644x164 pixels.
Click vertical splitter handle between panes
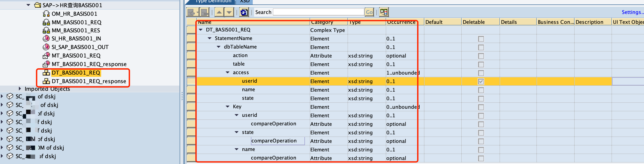pos(182,96)
